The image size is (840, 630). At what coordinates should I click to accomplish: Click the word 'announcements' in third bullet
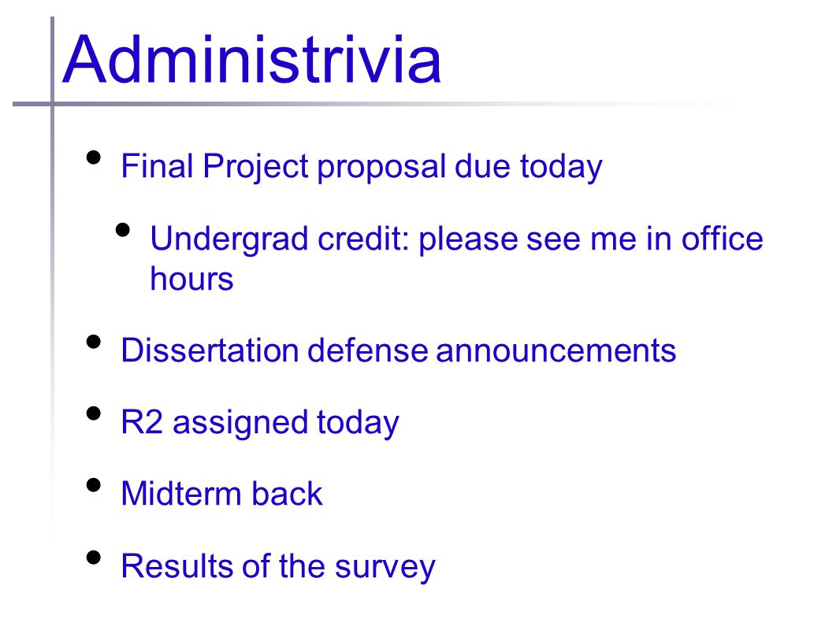point(556,352)
